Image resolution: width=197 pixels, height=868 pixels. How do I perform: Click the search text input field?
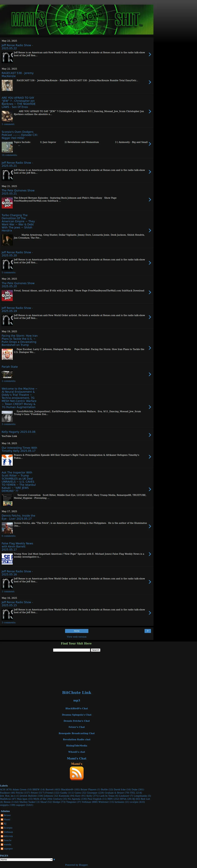pyautogui.click(x=72, y=650)
